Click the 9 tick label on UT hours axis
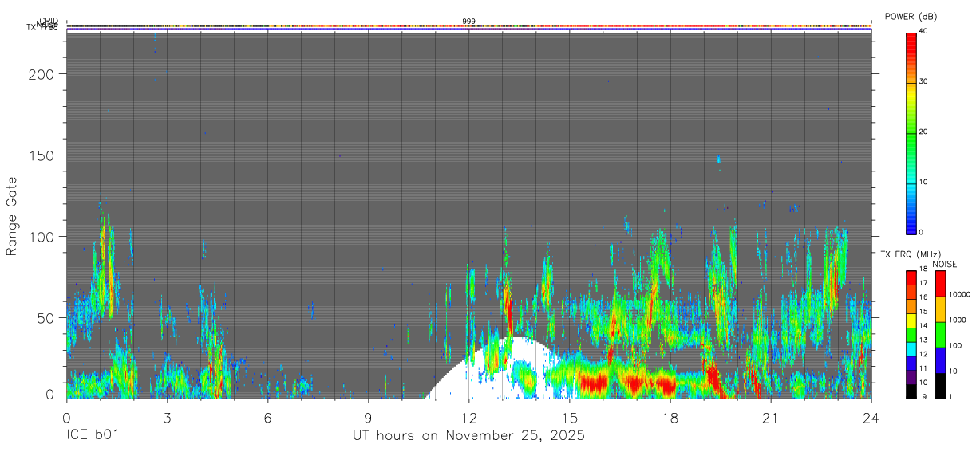 point(368,417)
